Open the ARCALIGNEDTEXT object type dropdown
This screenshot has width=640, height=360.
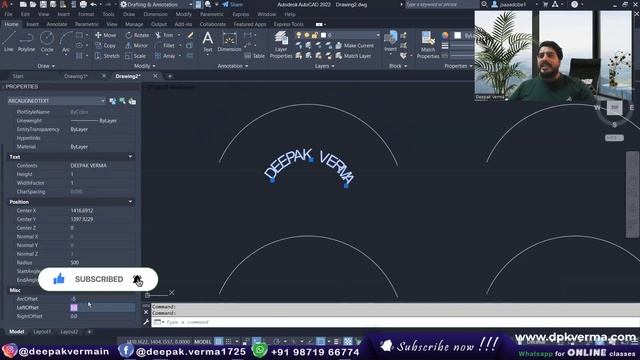click(x=56, y=101)
